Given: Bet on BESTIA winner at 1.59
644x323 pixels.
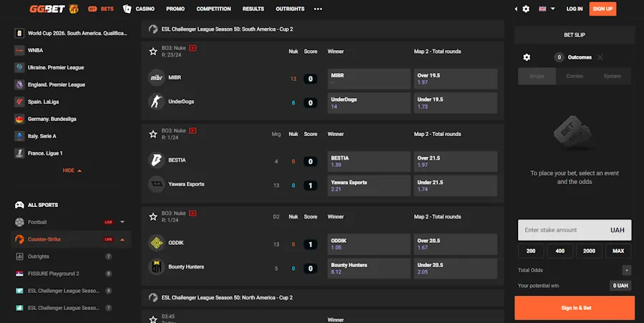Looking at the screenshot, I should point(369,161).
